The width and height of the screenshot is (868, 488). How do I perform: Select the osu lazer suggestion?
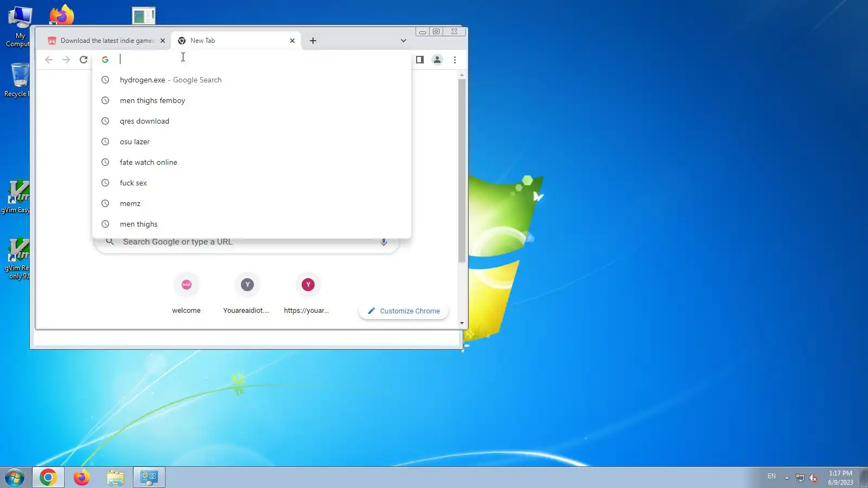tap(252, 142)
